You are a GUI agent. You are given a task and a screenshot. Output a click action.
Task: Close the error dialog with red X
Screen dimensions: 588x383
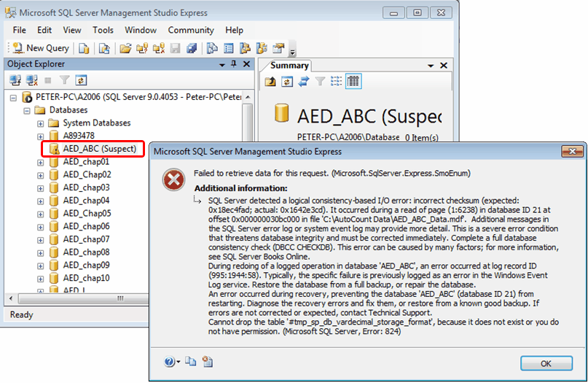tap(572, 152)
